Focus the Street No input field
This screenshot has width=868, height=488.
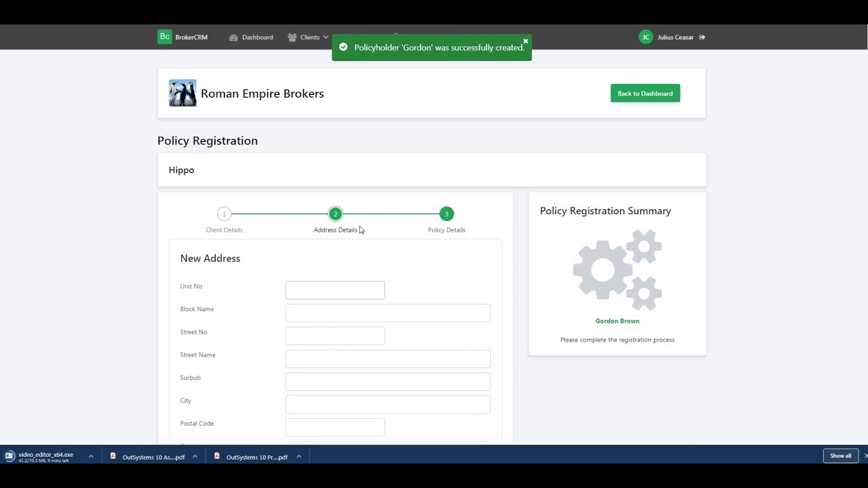[335, 336]
